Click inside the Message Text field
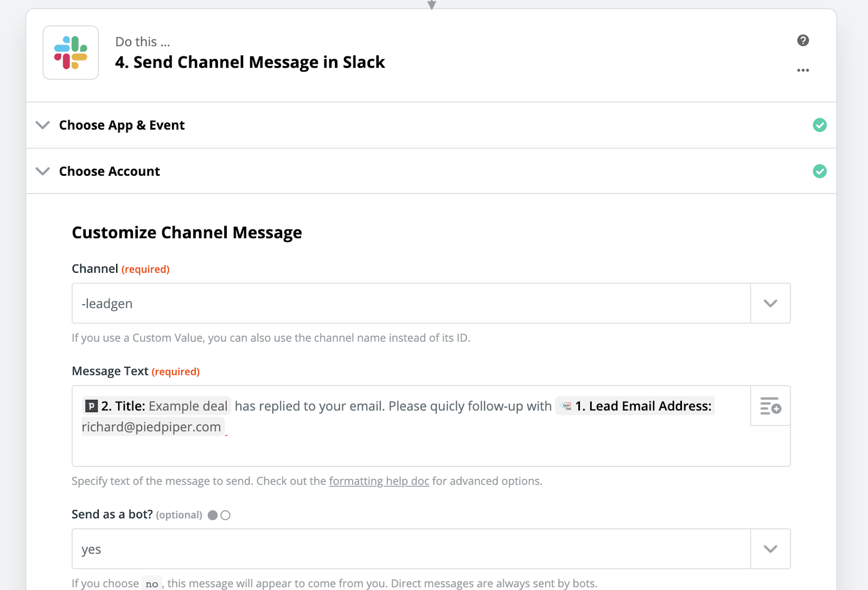Screen dimensions: 868x590 [411, 426]
